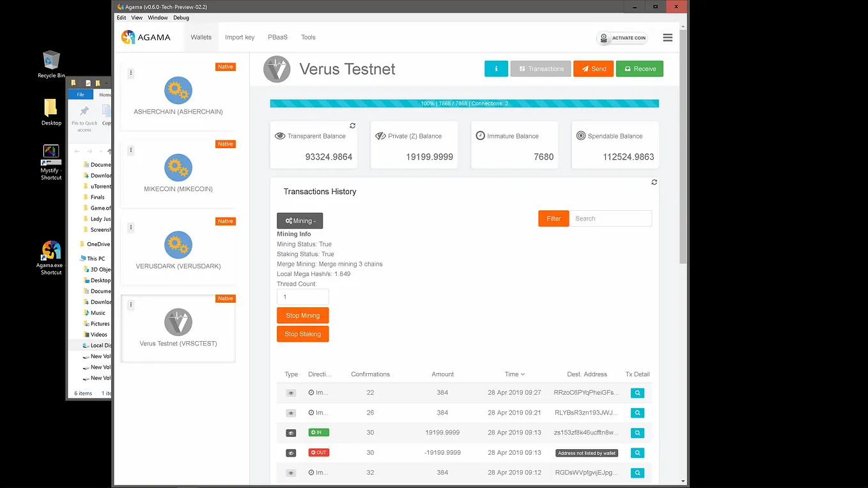Open the three-dot menu on the VERUSDARK card
The width and height of the screenshot is (868, 488).
[x=131, y=227]
